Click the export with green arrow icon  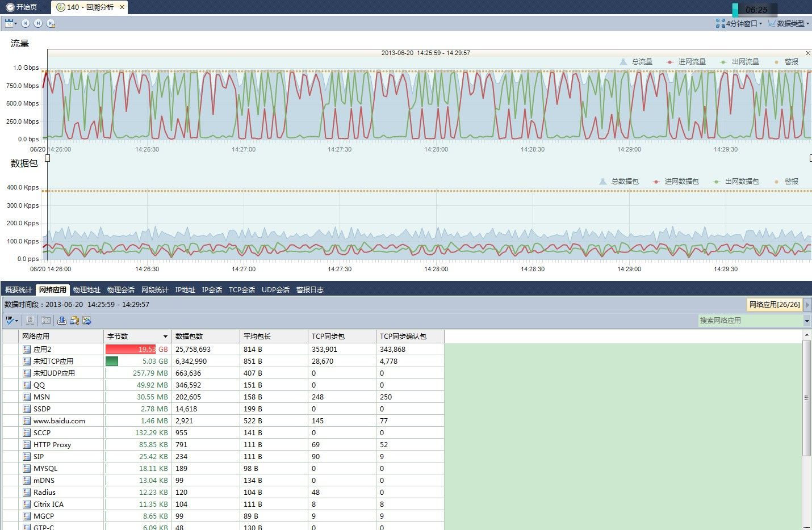(x=87, y=321)
